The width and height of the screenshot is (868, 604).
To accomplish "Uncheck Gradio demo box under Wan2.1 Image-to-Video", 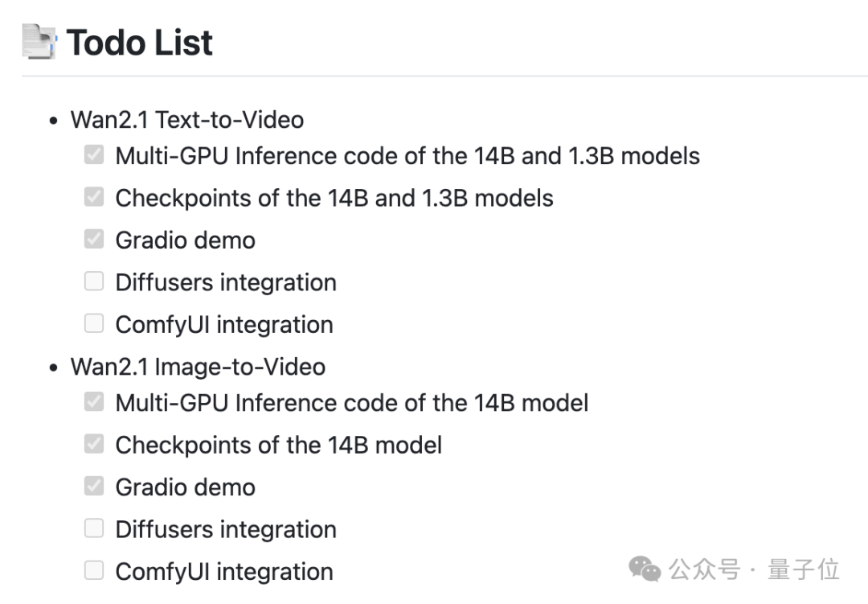I will coord(94,486).
